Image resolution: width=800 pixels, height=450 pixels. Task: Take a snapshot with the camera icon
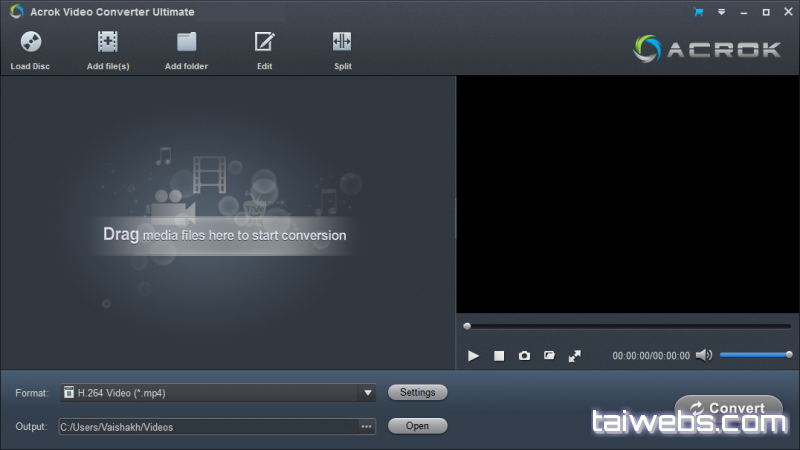524,356
